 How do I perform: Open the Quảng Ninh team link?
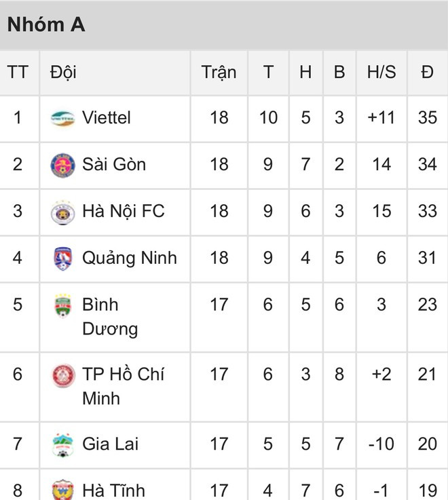click(x=129, y=258)
